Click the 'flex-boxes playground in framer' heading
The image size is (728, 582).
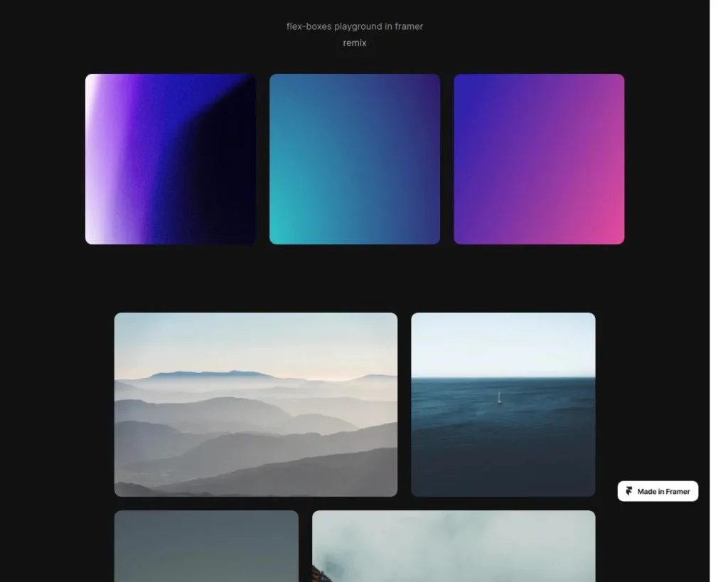coord(355,26)
